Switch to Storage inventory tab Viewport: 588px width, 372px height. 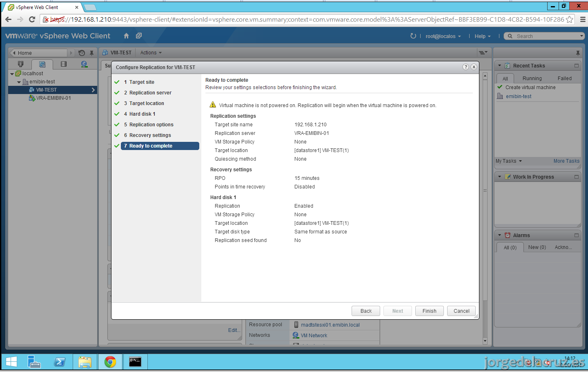(63, 64)
